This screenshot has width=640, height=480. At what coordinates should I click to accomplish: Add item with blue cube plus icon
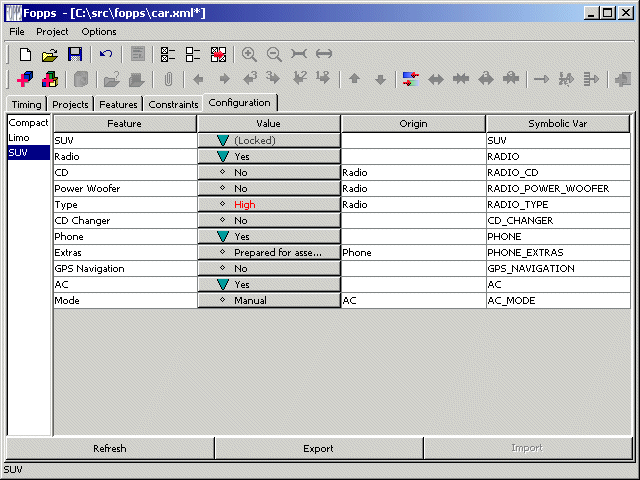pos(25,79)
